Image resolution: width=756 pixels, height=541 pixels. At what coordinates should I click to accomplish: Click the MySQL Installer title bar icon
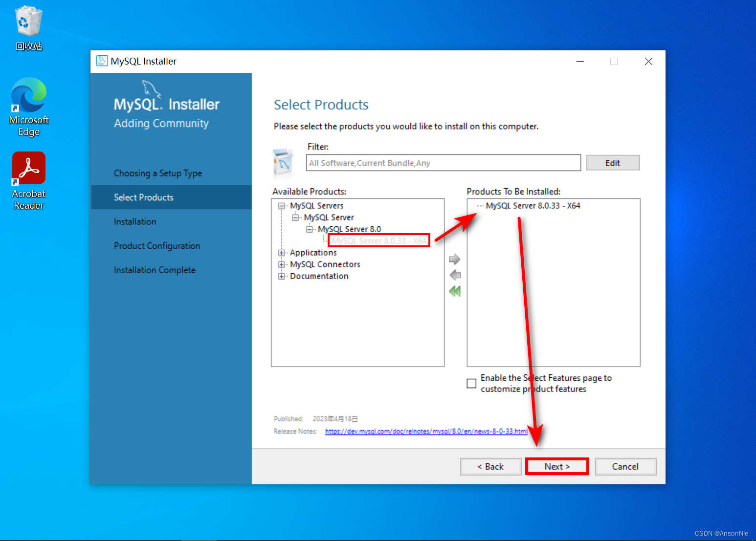[102, 61]
